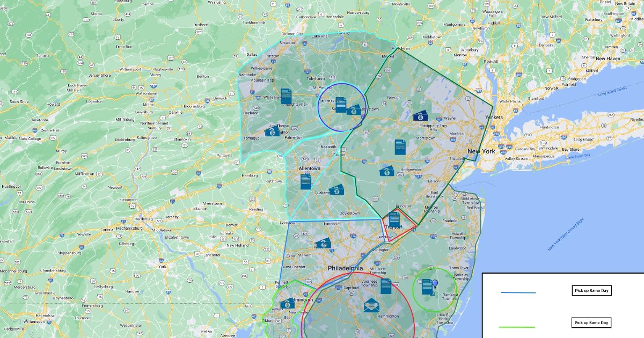This screenshot has height=338, width=644.
Task: Select the Toms River label
Action: pos(459,268)
